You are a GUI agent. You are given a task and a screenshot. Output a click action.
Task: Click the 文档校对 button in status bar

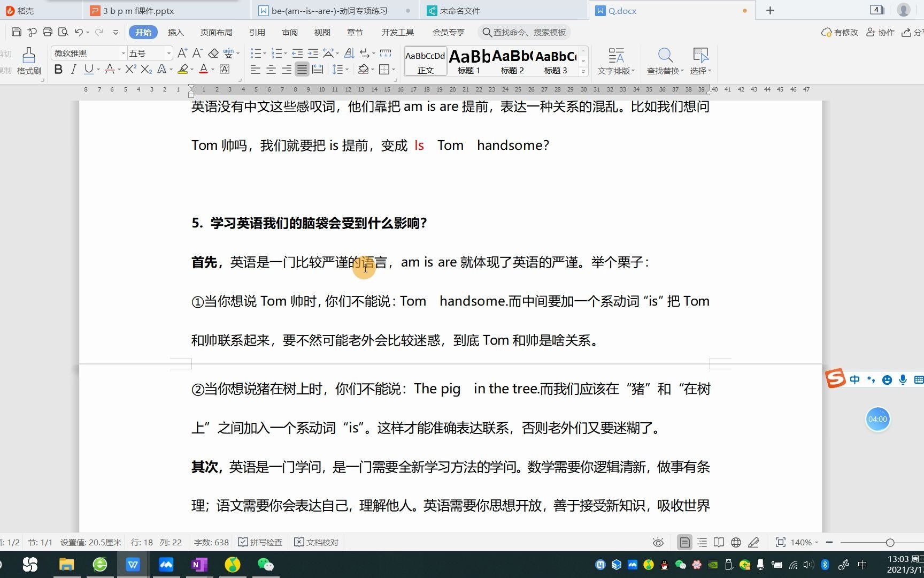[x=317, y=542]
